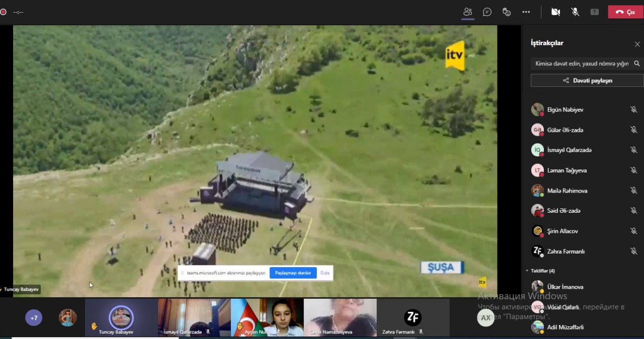Click the shared screen video area
644x339 pixels.
pyautogui.click(x=255, y=161)
